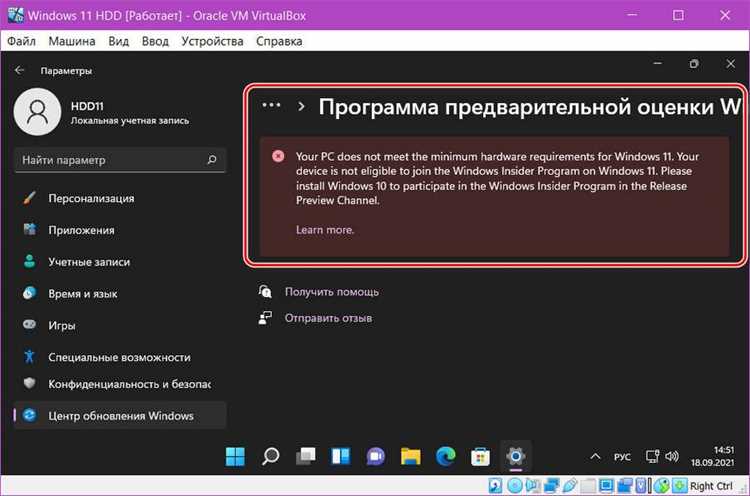Open the Файл menu

(x=22, y=41)
